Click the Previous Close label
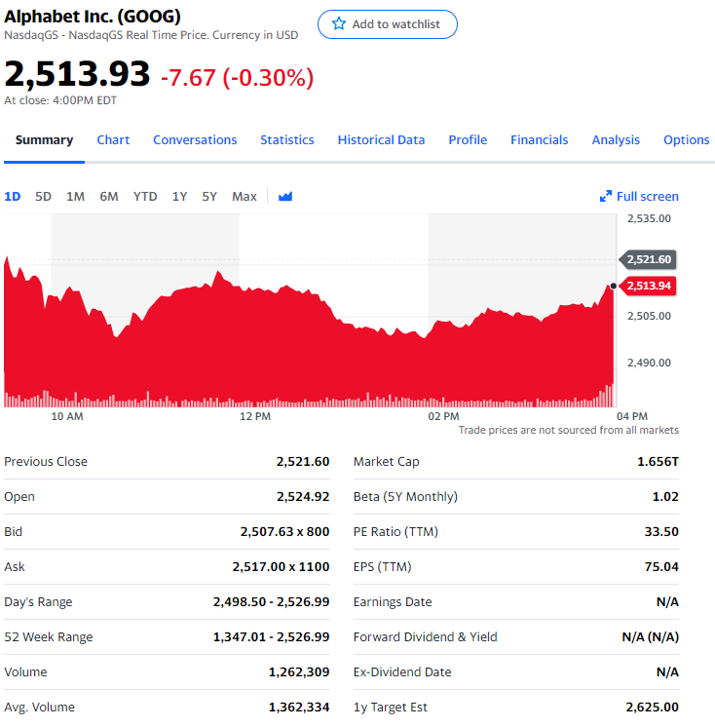The image size is (715, 728). (x=46, y=462)
